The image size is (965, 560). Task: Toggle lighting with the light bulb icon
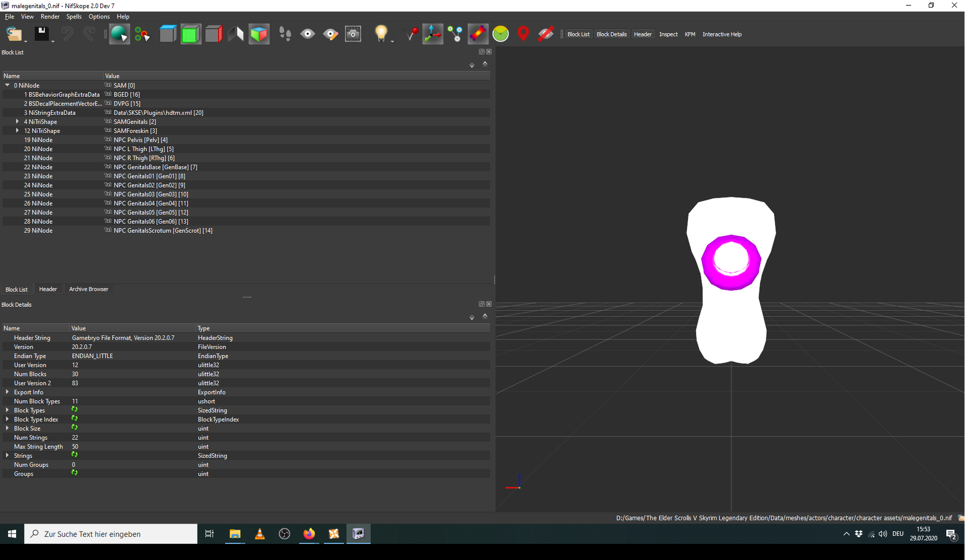(x=381, y=34)
